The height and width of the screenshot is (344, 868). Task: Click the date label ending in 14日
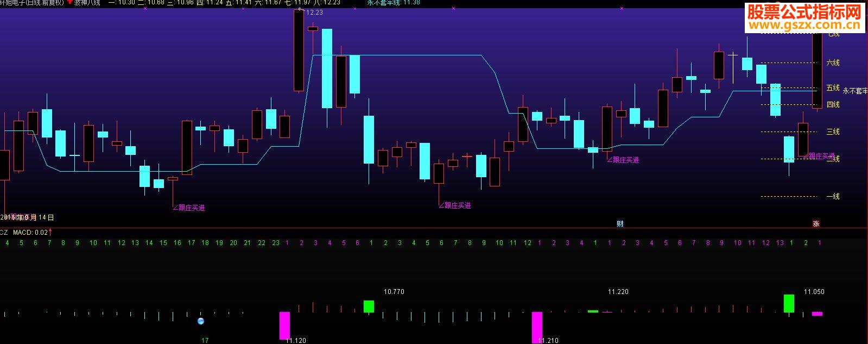pyautogui.click(x=27, y=217)
